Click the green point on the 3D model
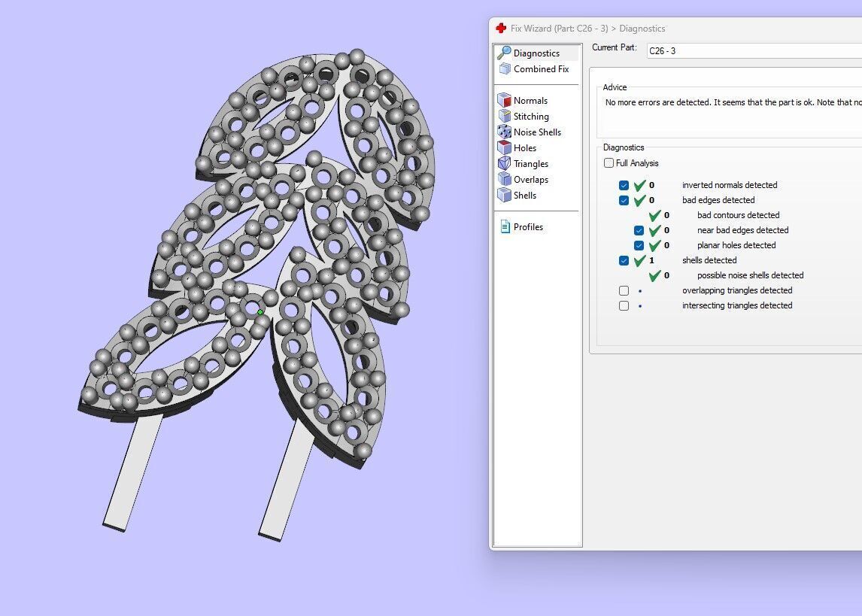The height and width of the screenshot is (616, 862). (x=260, y=312)
